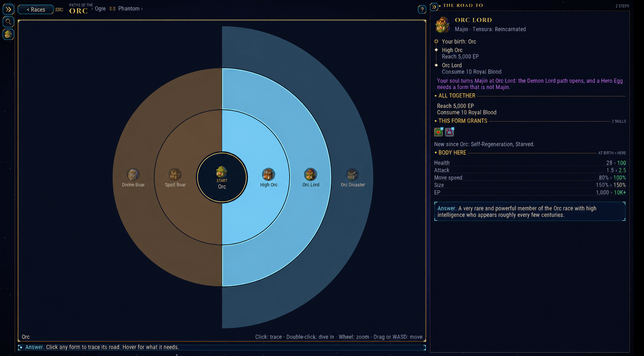Click the Health stat row
This screenshot has height=356, width=644.
pos(530,163)
